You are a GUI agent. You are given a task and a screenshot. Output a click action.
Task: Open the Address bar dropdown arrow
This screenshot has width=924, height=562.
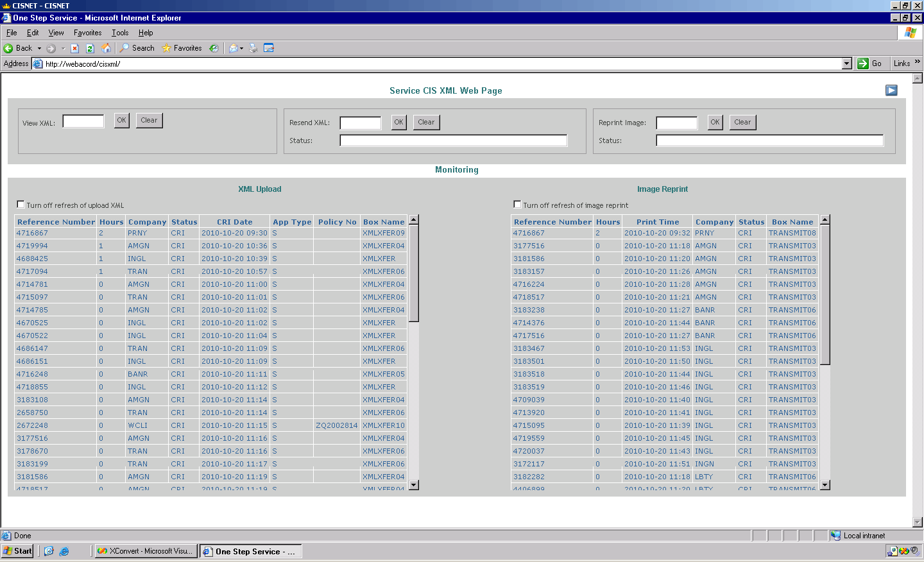[846, 64]
